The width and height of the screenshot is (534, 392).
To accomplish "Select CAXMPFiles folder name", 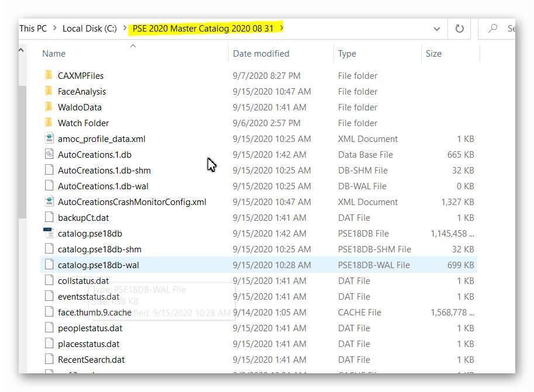I will (x=81, y=76).
